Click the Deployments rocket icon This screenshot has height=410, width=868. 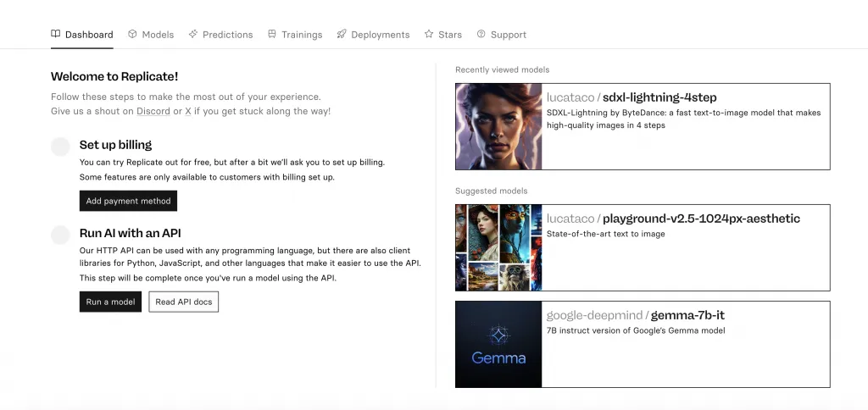coord(342,35)
